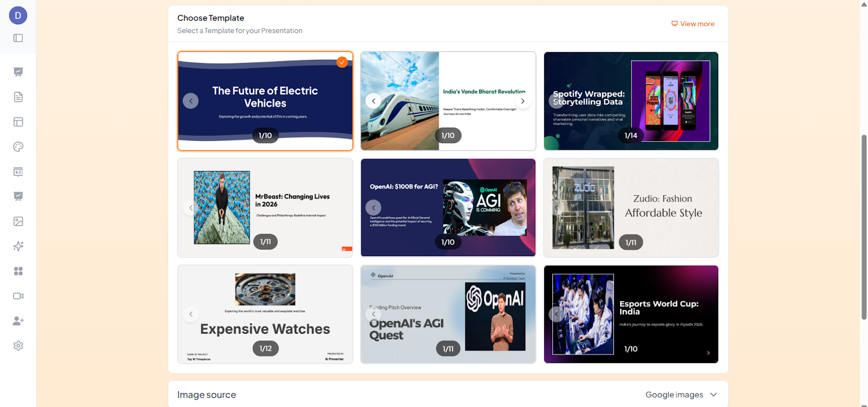Click the 1/14 slide counter badge

tap(630, 136)
